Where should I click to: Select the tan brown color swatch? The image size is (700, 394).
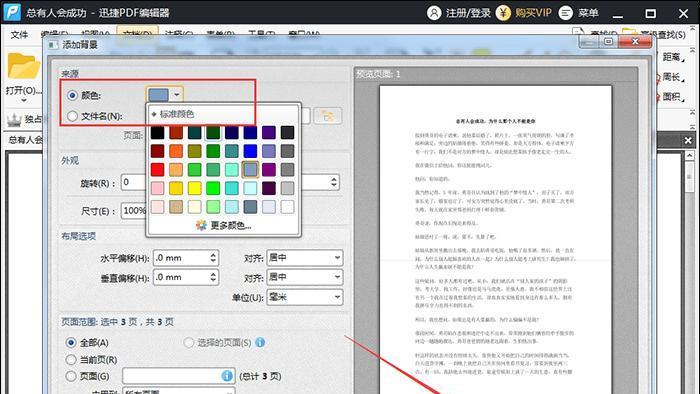click(x=176, y=207)
